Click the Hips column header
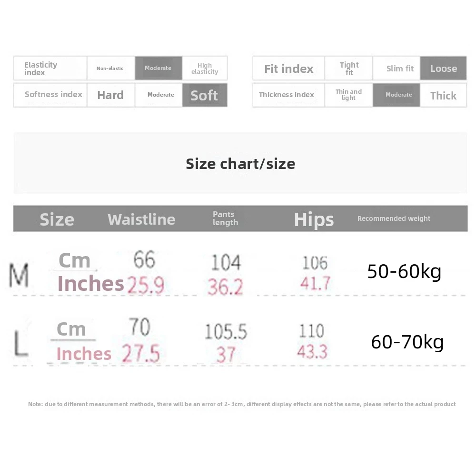 [x=314, y=219]
